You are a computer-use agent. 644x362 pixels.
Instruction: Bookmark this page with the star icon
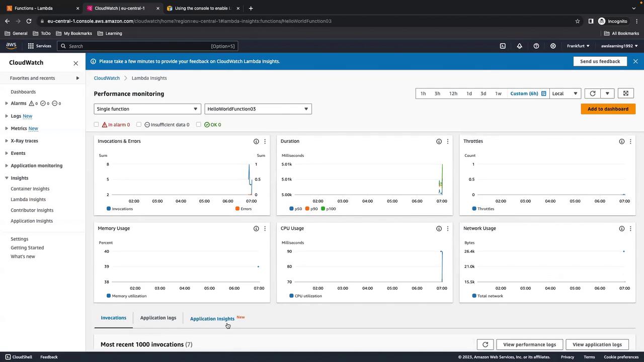578,21
